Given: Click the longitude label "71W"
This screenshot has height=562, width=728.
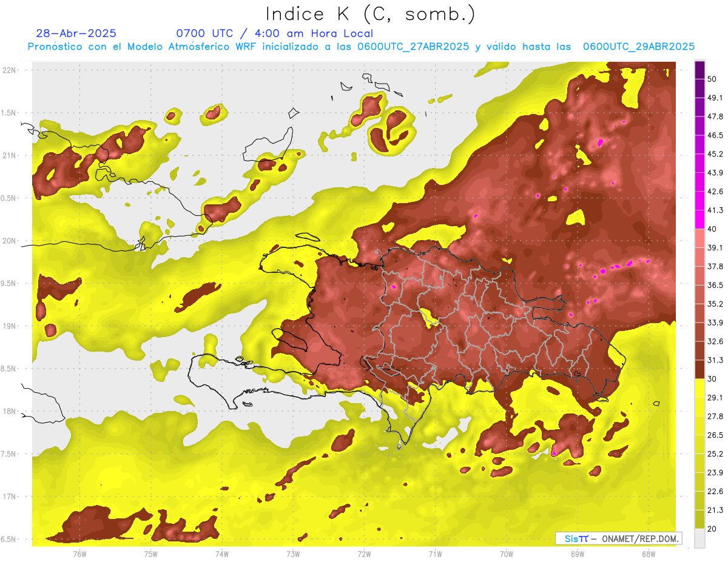Looking at the screenshot, I should click(x=435, y=554).
